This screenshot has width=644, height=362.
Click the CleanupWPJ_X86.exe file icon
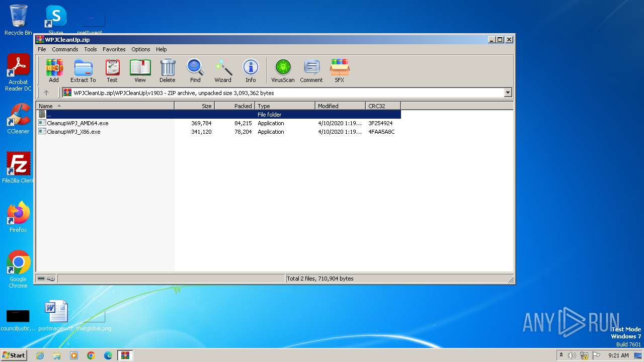[42, 132]
